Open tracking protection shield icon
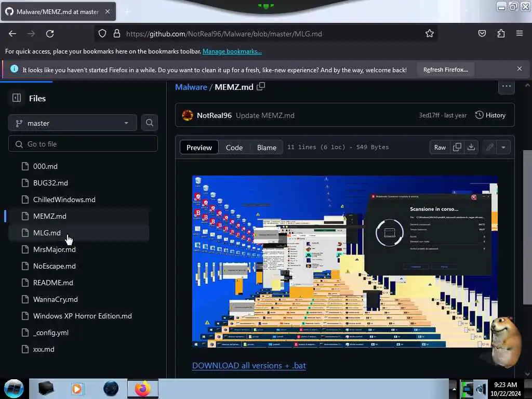The width and height of the screenshot is (532, 399). (102, 34)
